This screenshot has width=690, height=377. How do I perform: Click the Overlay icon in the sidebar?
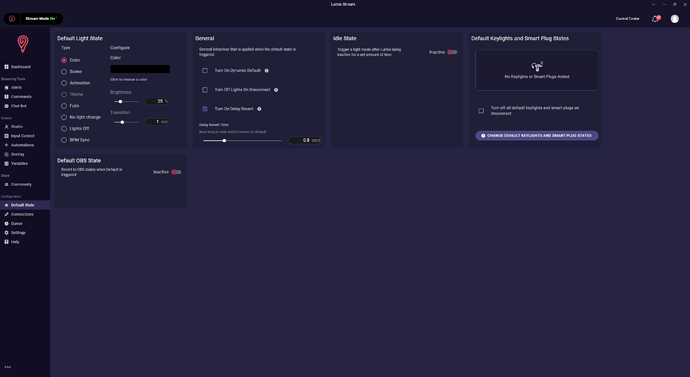(x=6, y=154)
